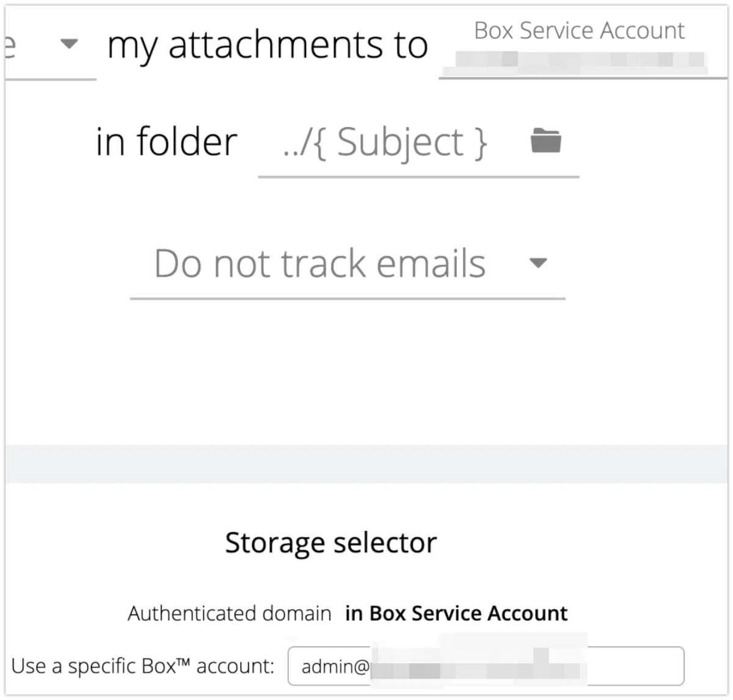
Task: Click the bold "in Box Service Account" text
Action: (456, 613)
